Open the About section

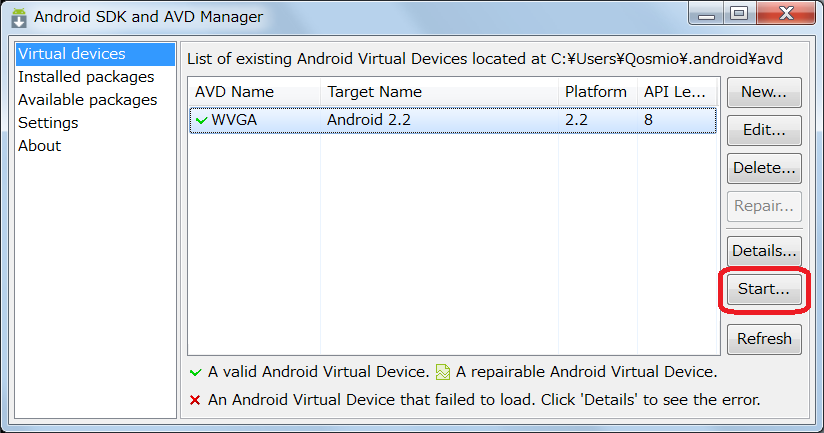click(39, 146)
